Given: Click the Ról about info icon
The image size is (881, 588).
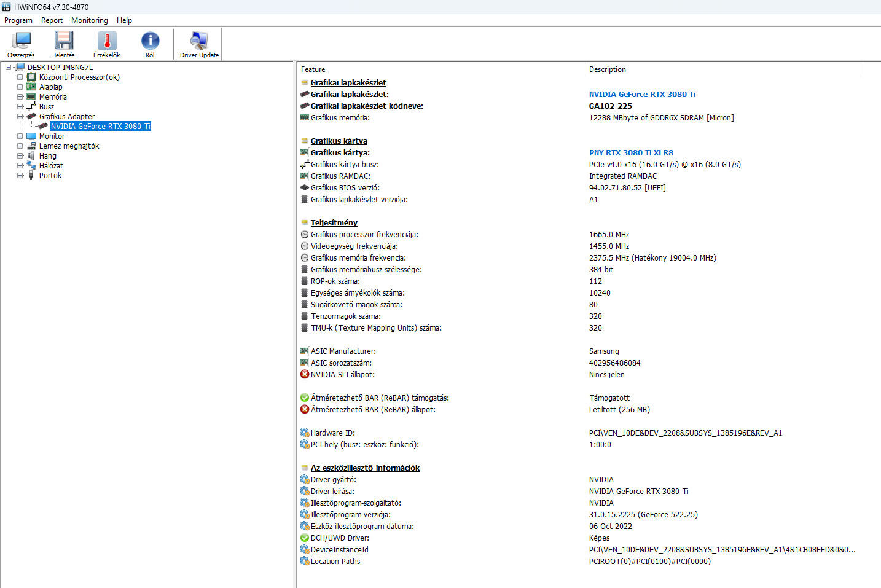Looking at the screenshot, I should (150, 41).
